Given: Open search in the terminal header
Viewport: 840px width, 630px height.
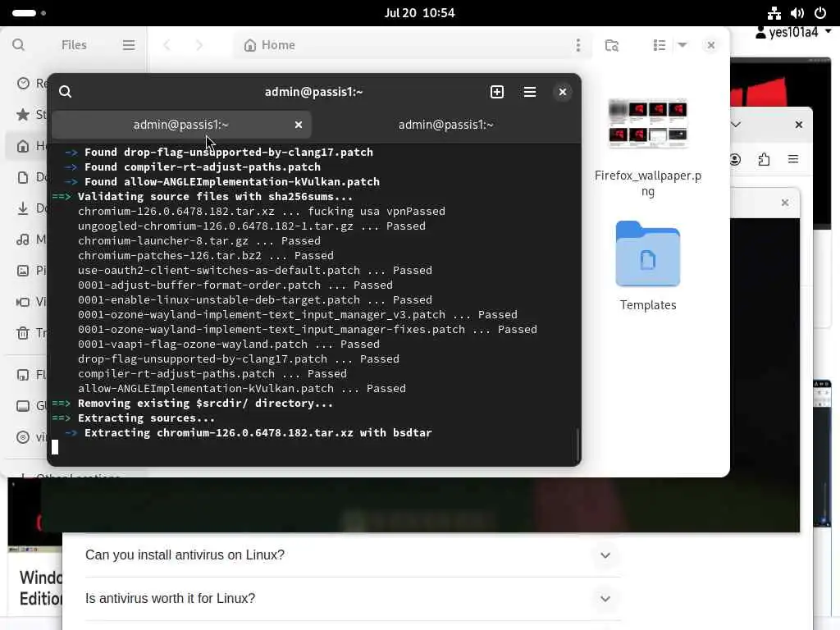Looking at the screenshot, I should [x=66, y=92].
